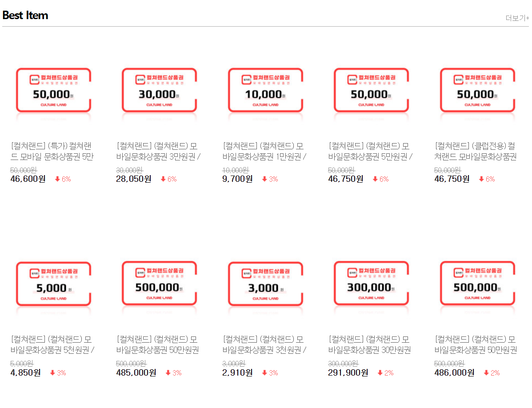This screenshot has width=532, height=408.
Task: Click the 5,000원 gift card image
Action: pos(53,284)
